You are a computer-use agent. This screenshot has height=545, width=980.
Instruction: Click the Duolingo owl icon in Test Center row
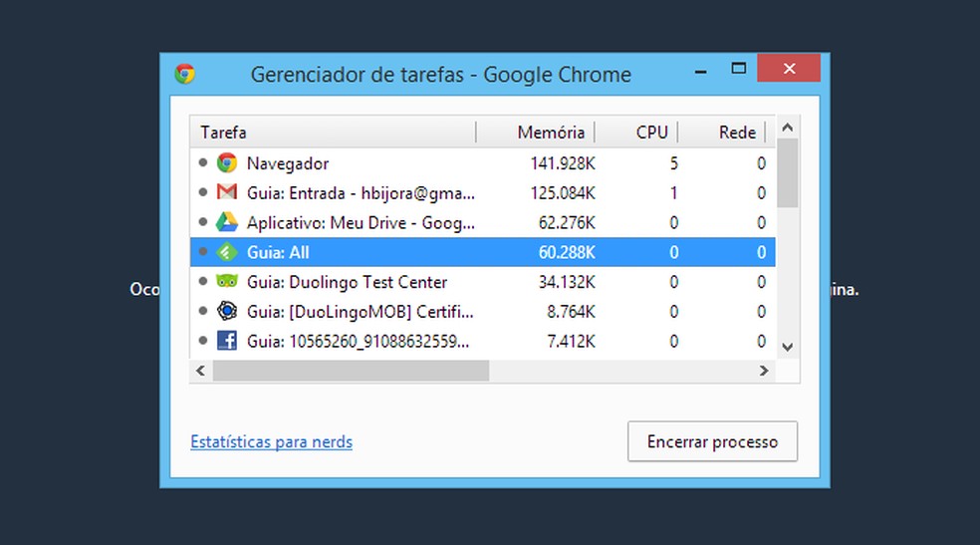pyautogui.click(x=227, y=281)
